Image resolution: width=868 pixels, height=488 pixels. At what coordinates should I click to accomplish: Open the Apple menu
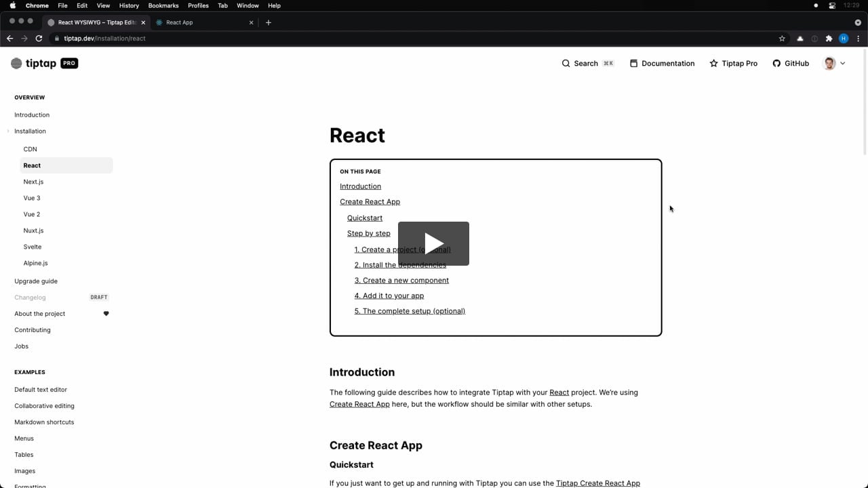coord(12,5)
